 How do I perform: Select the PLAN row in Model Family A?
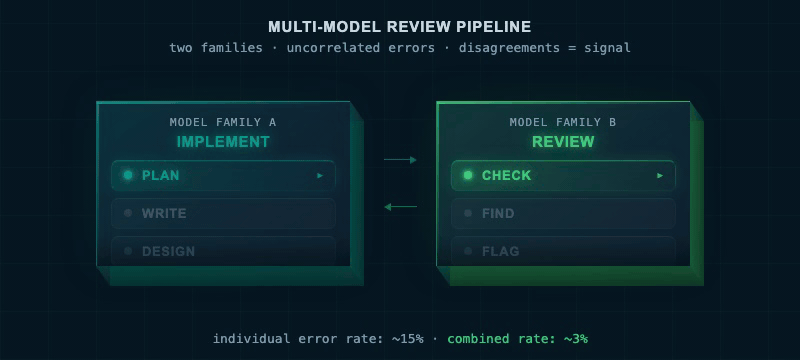pos(223,175)
